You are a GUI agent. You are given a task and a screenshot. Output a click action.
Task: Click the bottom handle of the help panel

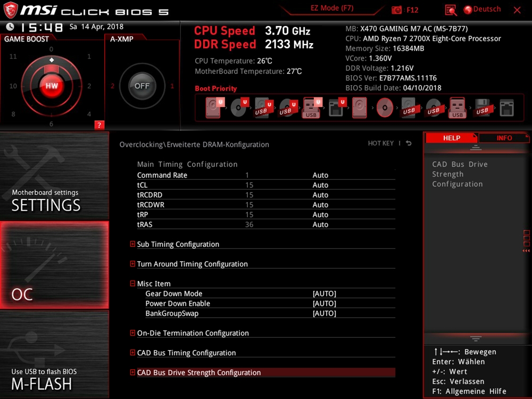475,338
